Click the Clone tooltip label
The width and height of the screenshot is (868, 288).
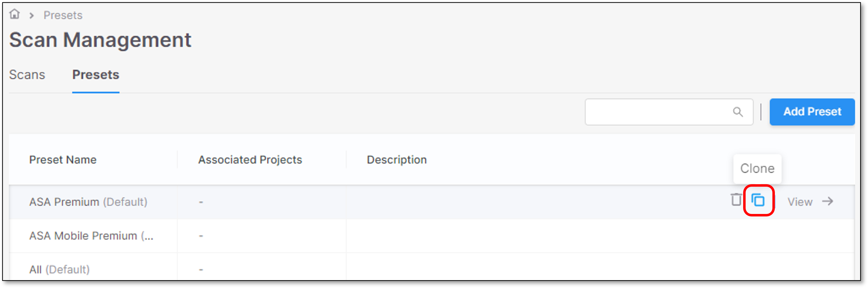(x=757, y=169)
